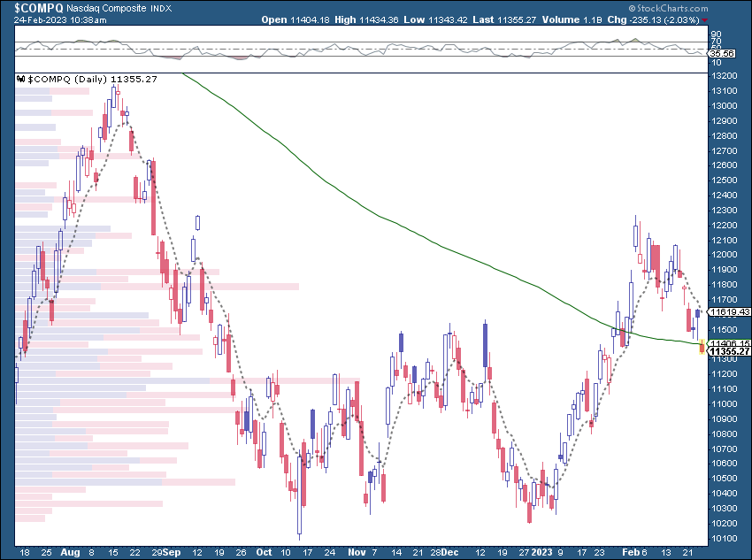Screen dimensions: 752x560
Task: Click the Chg -235.13 (-2.03%) value
Action: coord(653,20)
